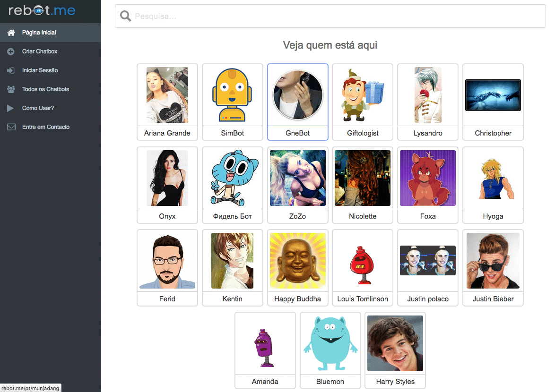This screenshot has height=392, width=555.
Task: Click the Фидель Бот name label
Action: click(x=232, y=216)
